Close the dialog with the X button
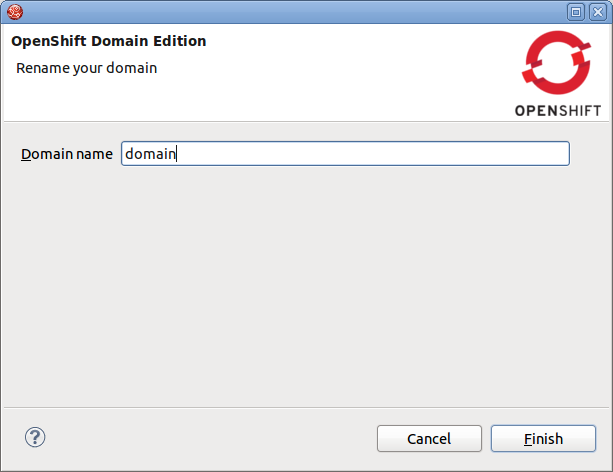This screenshot has height=472, width=613. tap(598, 12)
